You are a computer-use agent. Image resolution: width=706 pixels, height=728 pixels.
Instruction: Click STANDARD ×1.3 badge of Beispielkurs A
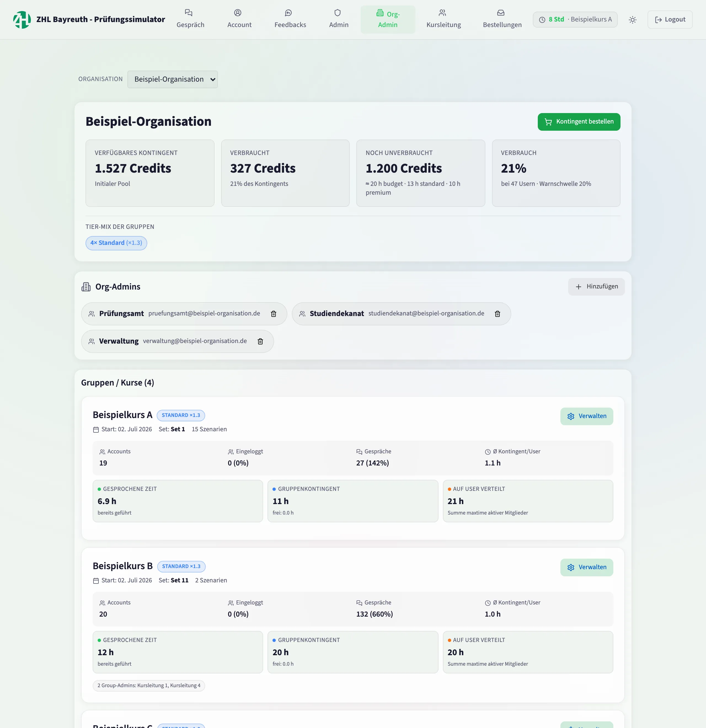(x=181, y=415)
